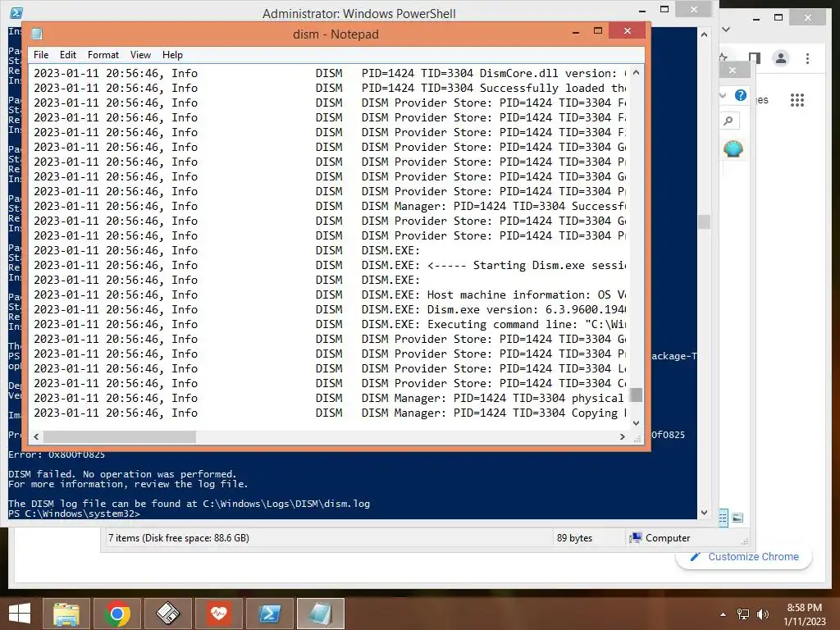The image size is (840, 630).
Task: Switch to PowerShell from the taskbar
Action: (269, 614)
